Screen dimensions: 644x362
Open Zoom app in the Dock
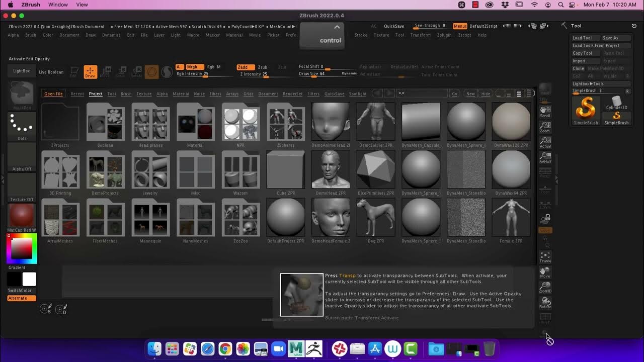pyautogui.click(x=278, y=348)
